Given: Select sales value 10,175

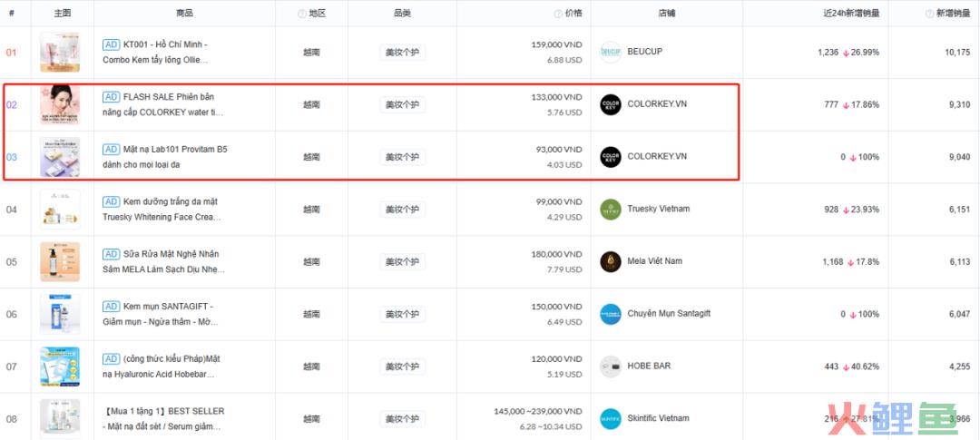Looking at the screenshot, I should coord(957,53).
